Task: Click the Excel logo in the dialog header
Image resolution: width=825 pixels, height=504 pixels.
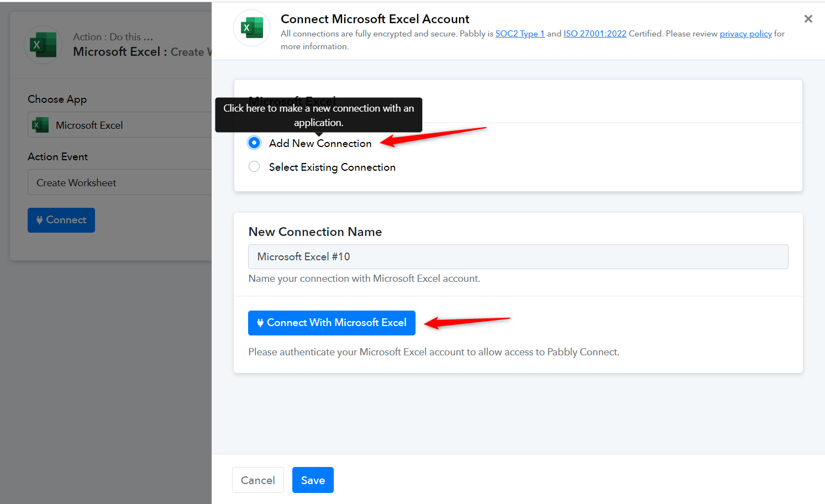Action: [x=252, y=28]
